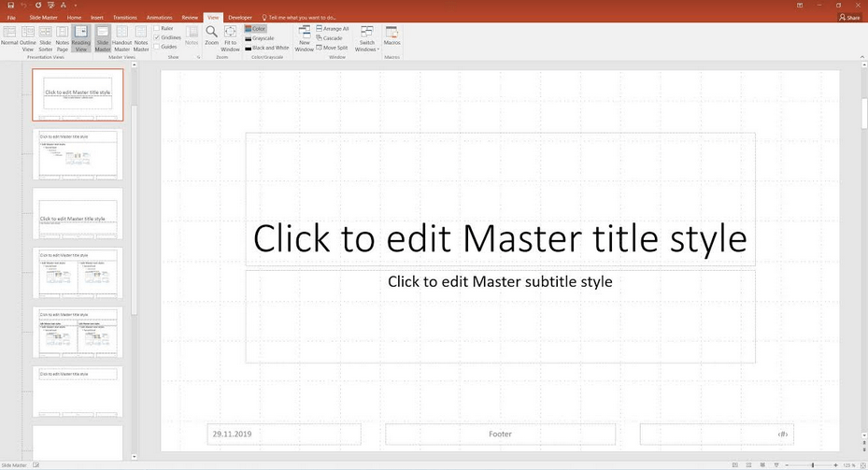Click the slide editor vertical scrollbar thumb
The height and width of the screenshot is (470, 868).
click(x=863, y=113)
